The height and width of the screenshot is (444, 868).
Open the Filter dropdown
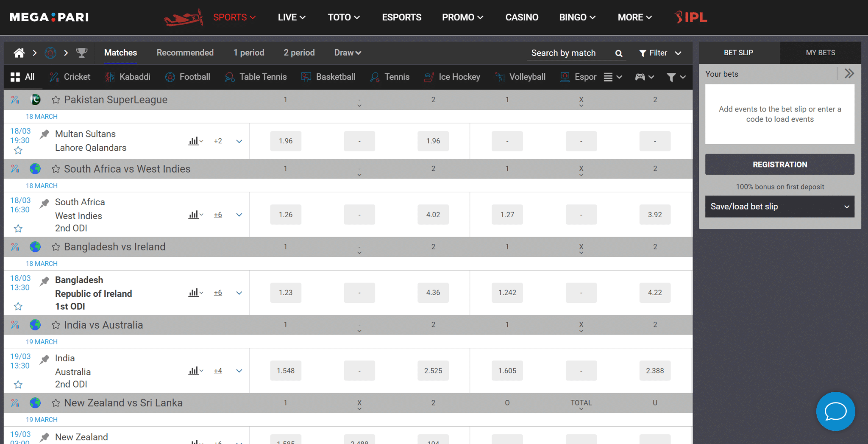(x=660, y=53)
